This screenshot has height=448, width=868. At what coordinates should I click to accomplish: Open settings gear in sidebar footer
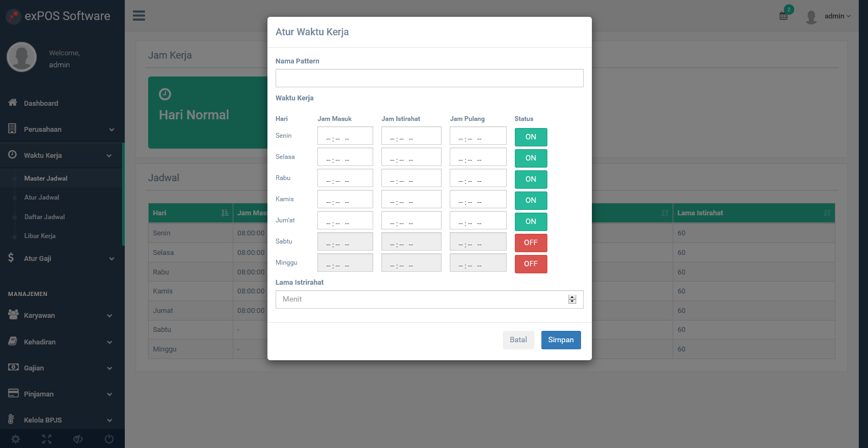pos(16,439)
